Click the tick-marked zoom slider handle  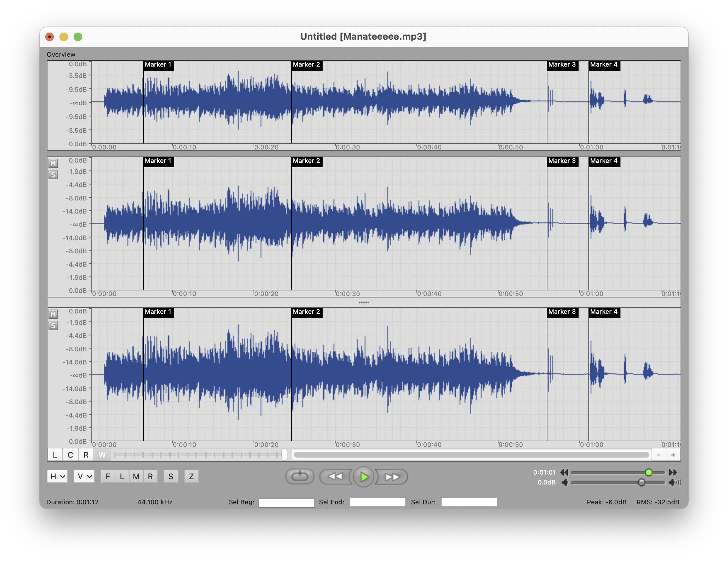click(285, 455)
